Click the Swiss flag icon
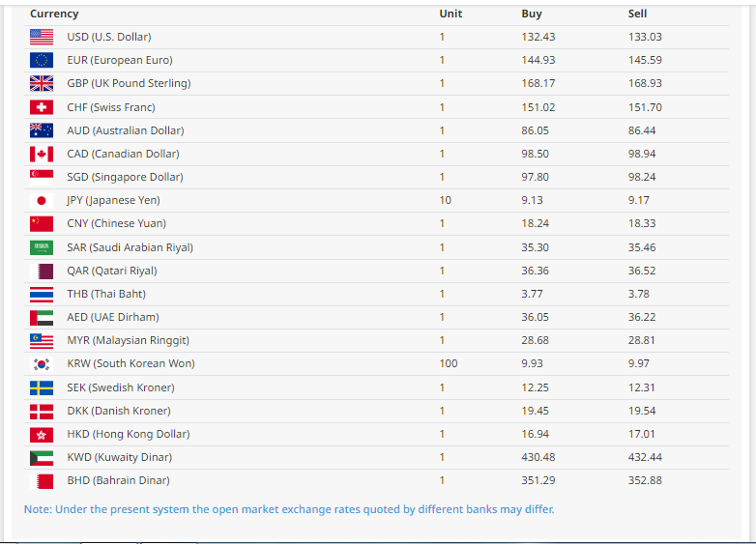The image size is (756, 544). 42,107
